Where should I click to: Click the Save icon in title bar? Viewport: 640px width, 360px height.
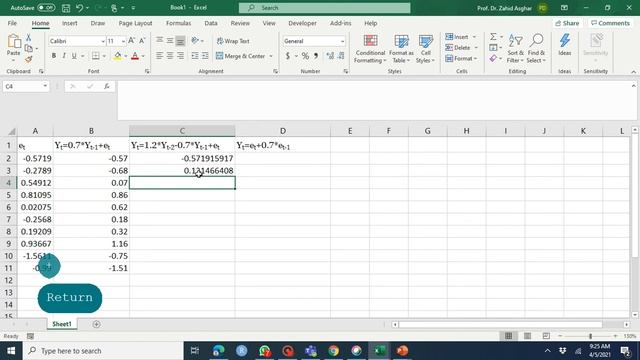click(66, 8)
